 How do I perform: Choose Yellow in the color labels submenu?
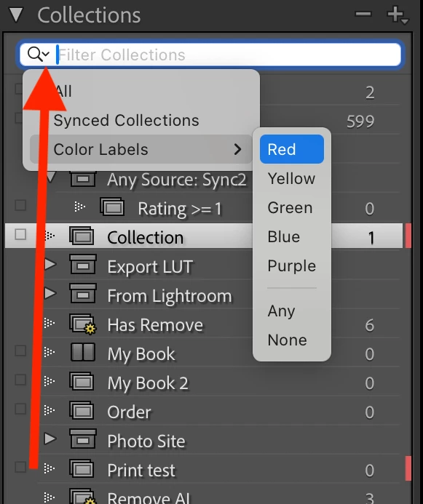pos(292,178)
